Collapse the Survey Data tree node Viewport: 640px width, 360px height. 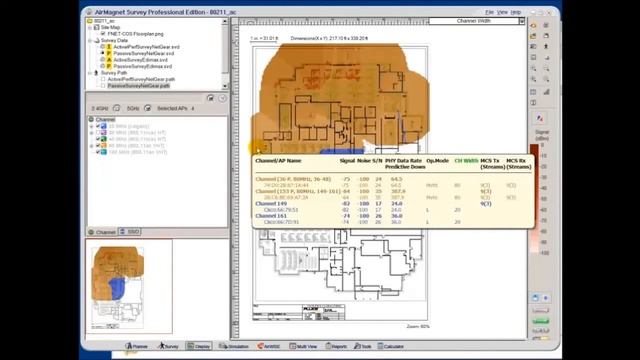click(x=90, y=40)
